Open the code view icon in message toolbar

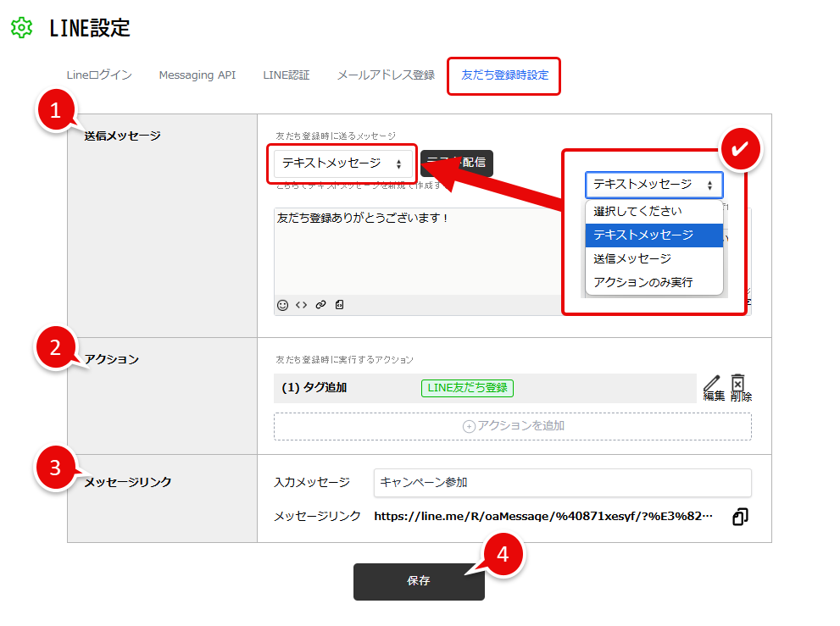tap(302, 304)
